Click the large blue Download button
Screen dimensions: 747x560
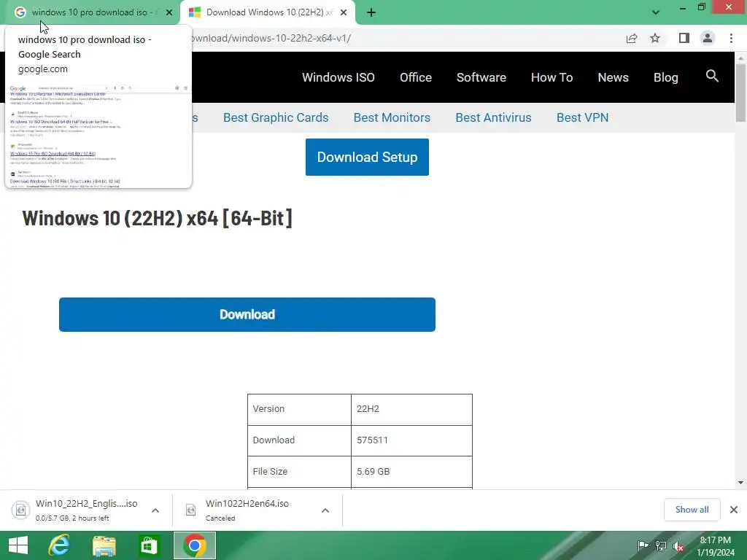coord(247,314)
